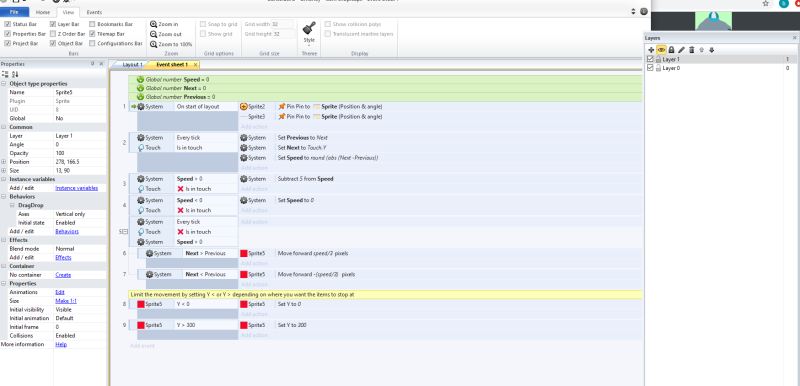The width and height of the screenshot is (800, 386).
Task: Click the globe icon of Global number Speed
Action: (x=140, y=80)
